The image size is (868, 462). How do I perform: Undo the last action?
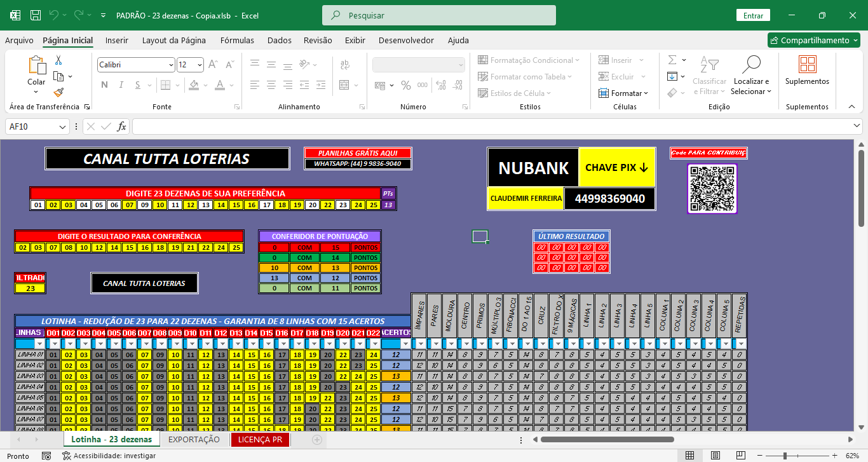pos(54,15)
